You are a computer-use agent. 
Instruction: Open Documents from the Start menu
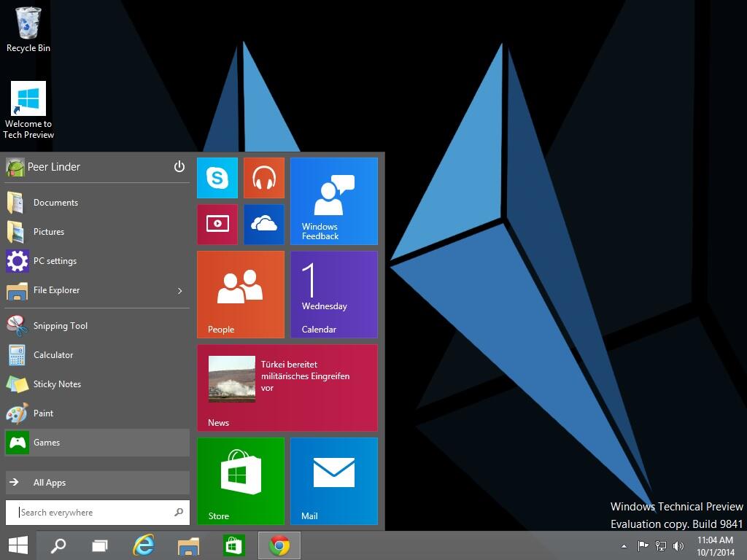pyautogui.click(x=97, y=203)
